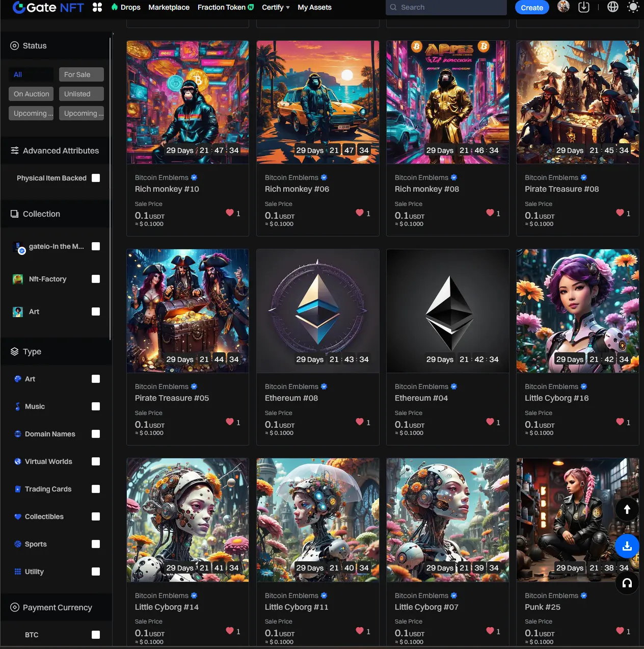Open the four-square apps grid icon
Viewport: 644px width, 649px height.
[97, 7]
